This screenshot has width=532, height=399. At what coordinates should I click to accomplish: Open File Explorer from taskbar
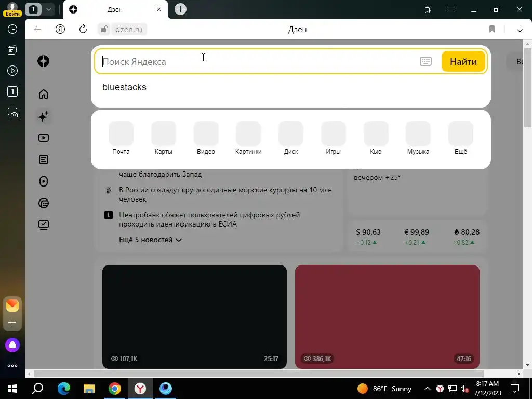(89, 389)
